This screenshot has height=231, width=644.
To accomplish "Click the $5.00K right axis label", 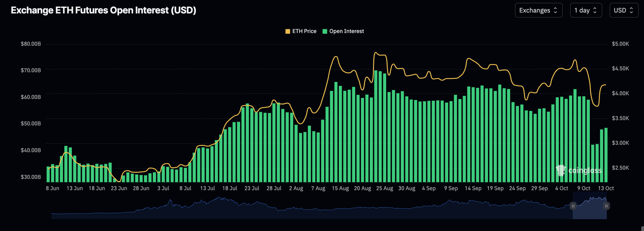I will click(x=621, y=44).
